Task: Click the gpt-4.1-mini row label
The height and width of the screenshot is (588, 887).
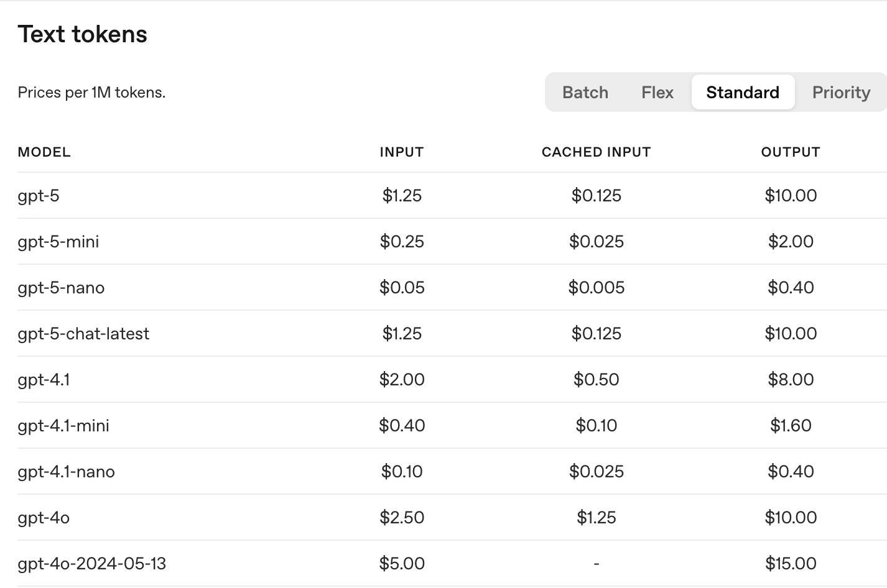Action: click(x=63, y=426)
